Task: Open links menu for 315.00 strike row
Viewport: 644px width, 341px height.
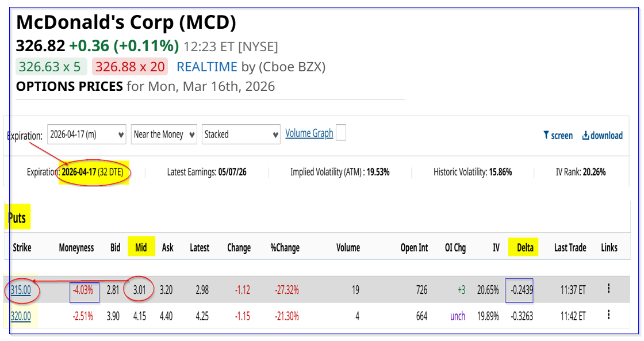Action: [x=608, y=289]
